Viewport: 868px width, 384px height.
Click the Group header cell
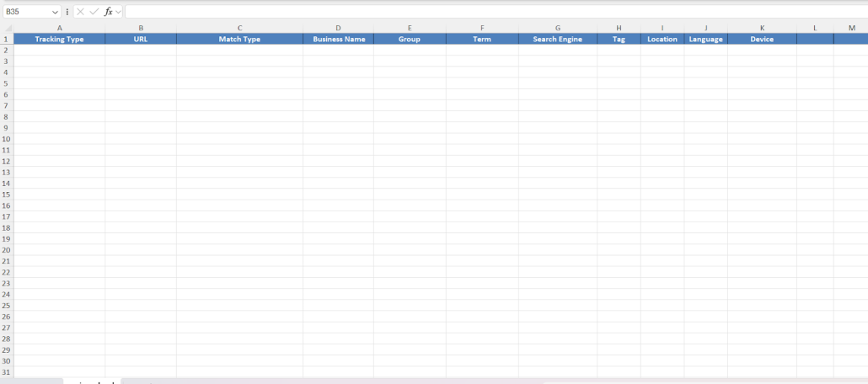pos(410,39)
